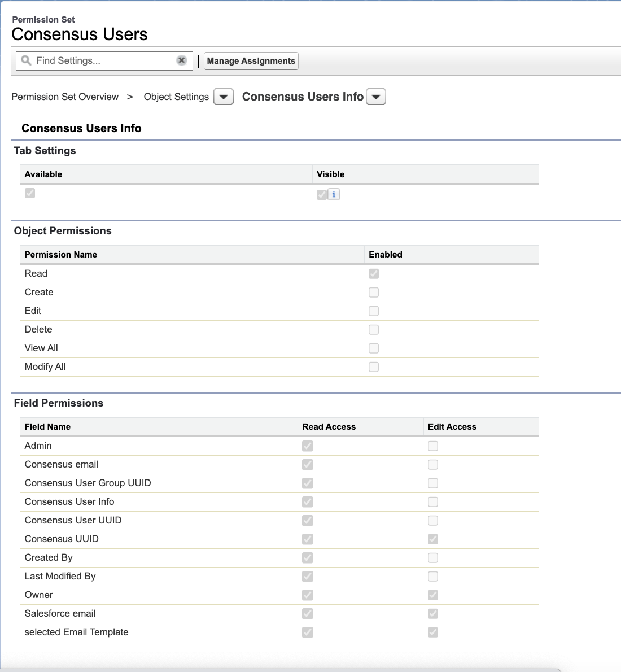
Task: Enable the View All object permission
Action: click(x=374, y=348)
